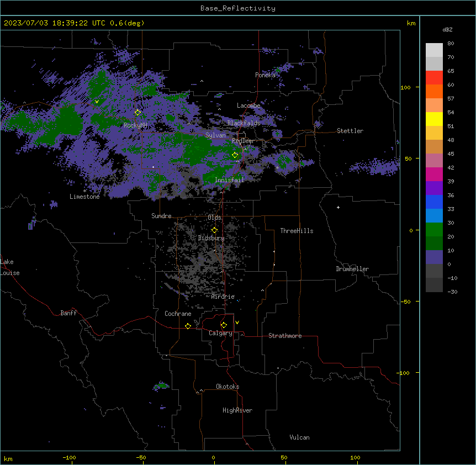
Task: Click the -30 value in the dBZ legend
Action: tap(452, 292)
